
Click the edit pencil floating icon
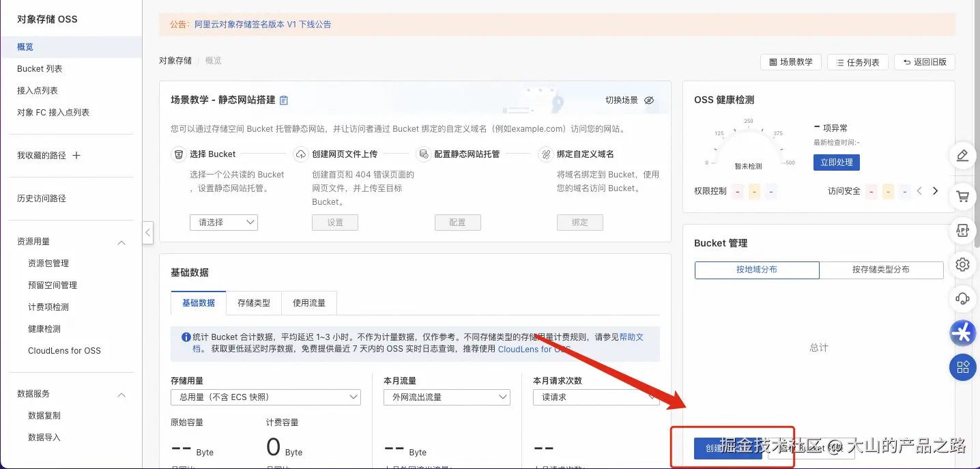[963, 156]
